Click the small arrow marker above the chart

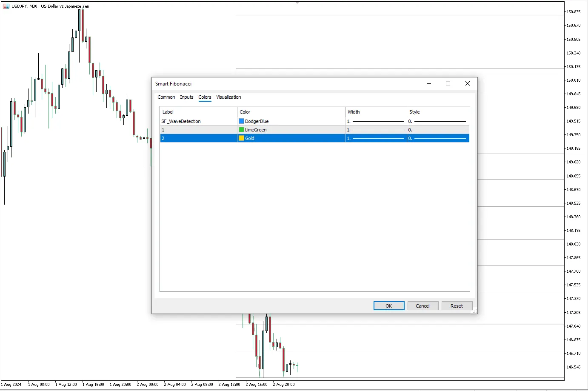click(x=297, y=2)
